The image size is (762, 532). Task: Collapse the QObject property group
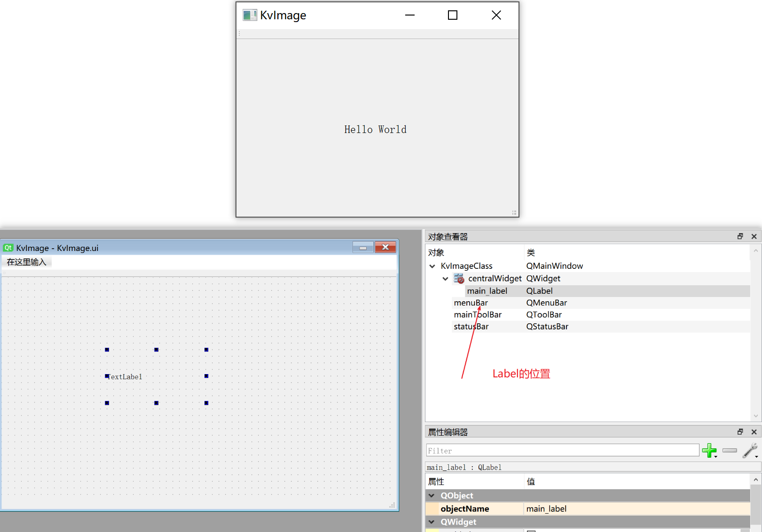click(432, 495)
